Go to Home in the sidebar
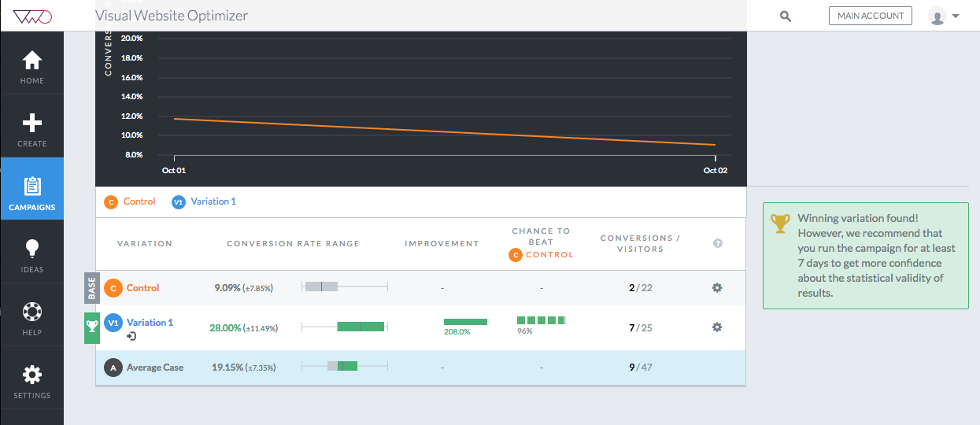The width and height of the screenshot is (980, 425). click(x=32, y=67)
